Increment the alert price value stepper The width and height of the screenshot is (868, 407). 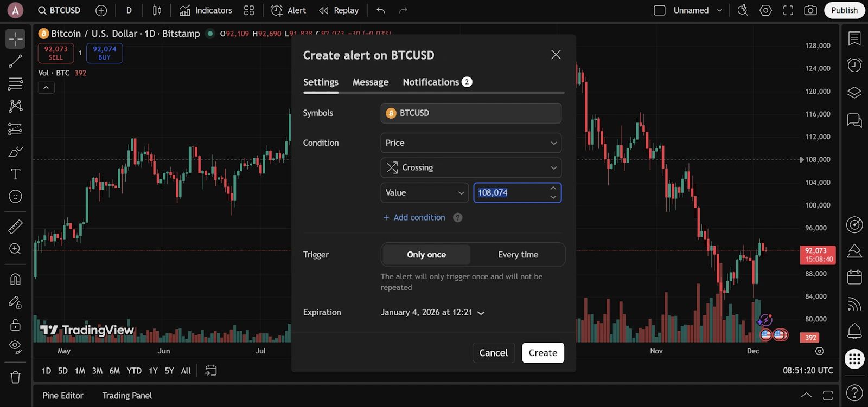553,189
